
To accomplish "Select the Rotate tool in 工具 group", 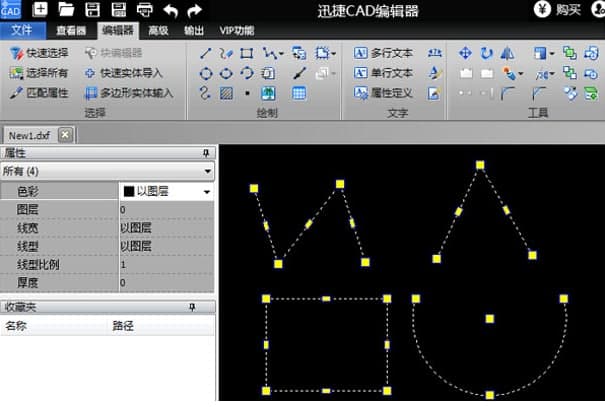I will (x=486, y=53).
